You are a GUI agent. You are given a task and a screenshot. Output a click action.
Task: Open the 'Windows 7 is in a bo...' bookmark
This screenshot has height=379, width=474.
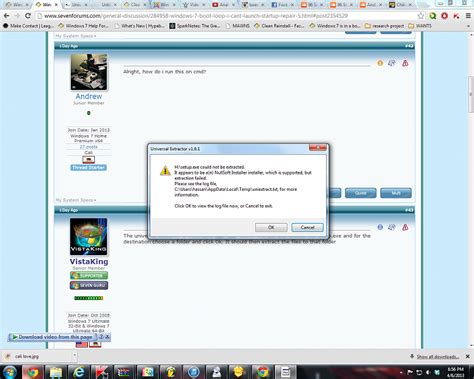pos(335,26)
